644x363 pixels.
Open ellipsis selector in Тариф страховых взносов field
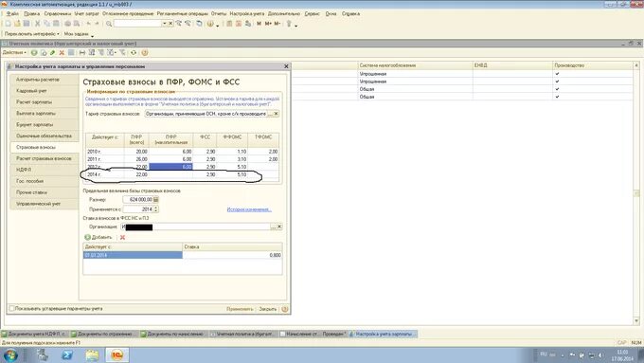pyautogui.click(x=271, y=114)
